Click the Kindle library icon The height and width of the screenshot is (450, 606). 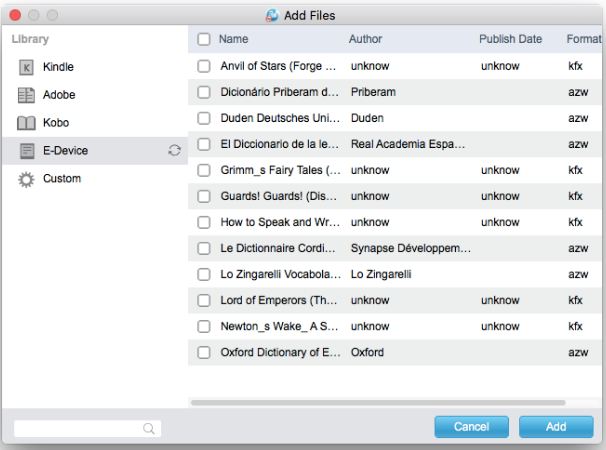coord(27,67)
